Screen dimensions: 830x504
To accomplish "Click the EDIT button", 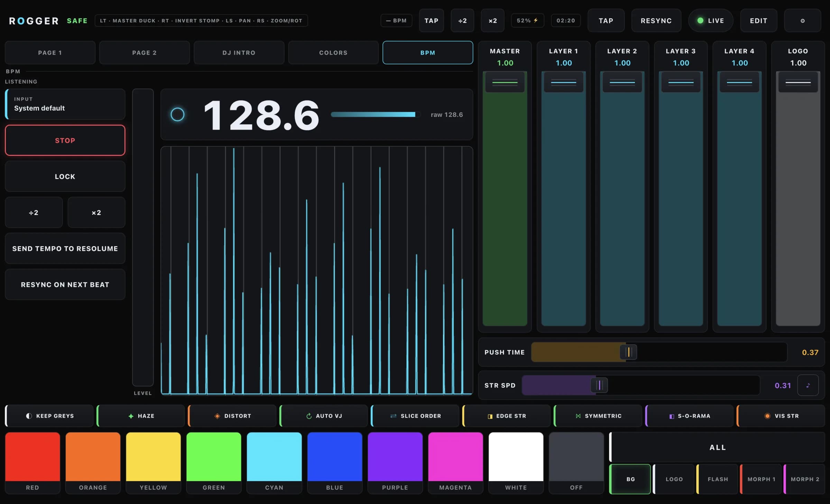I will [759, 21].
